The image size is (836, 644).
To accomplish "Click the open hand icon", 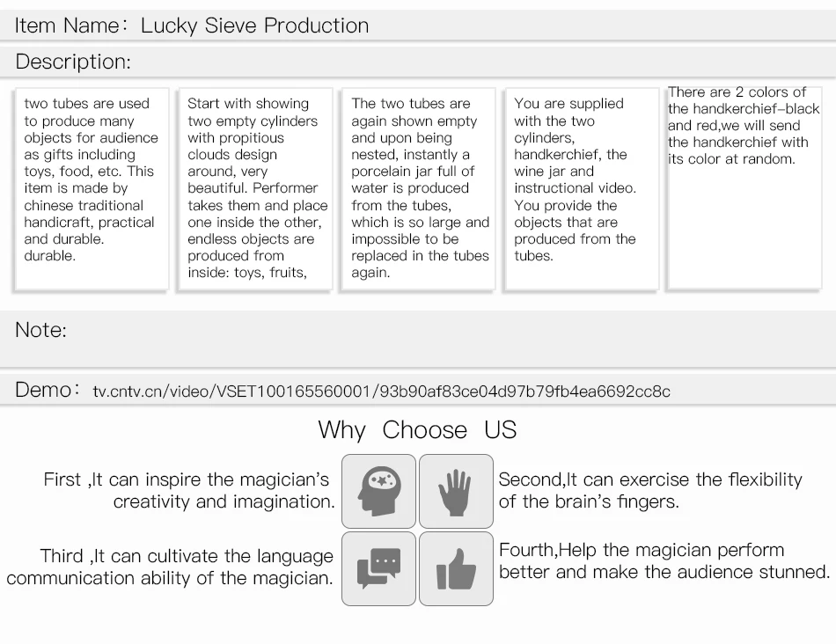I will click(x=456, y=491).
